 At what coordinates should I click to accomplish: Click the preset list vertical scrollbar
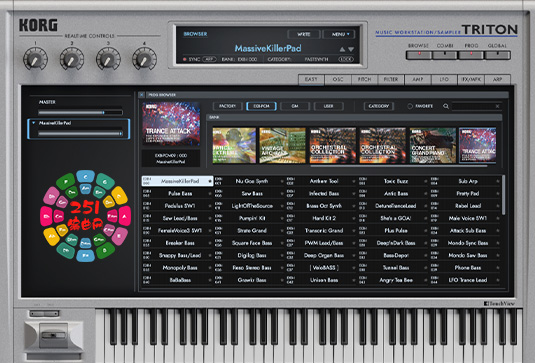click(x=504, y=195)
